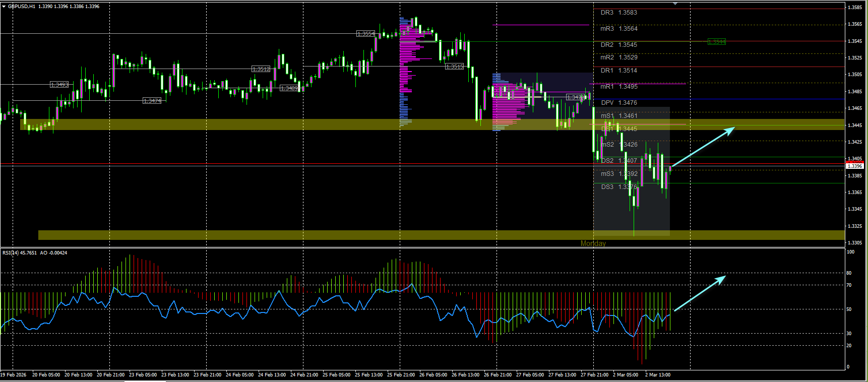
Task: Select the mS3 1.3392 pivot label
Action: click(x=619, y=174)
